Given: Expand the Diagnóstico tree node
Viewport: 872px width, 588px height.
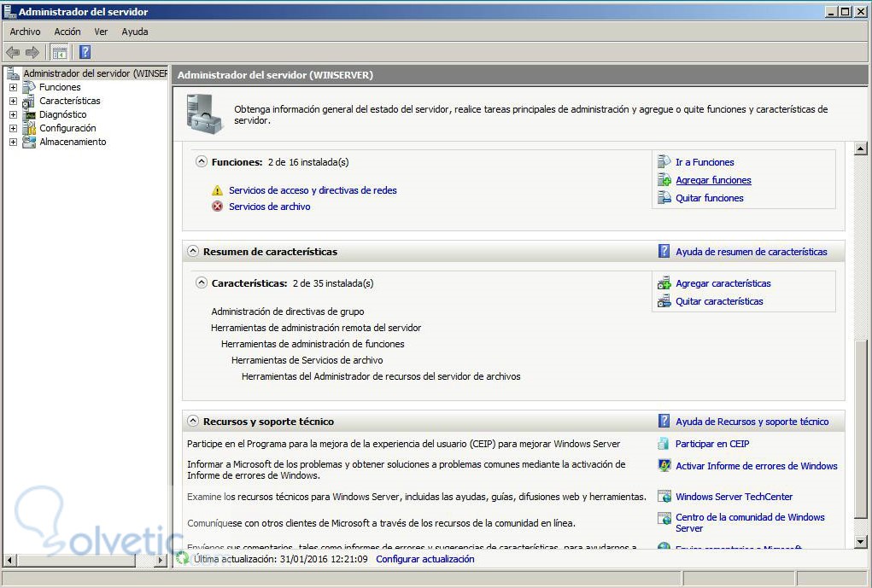Looking at the screenshot, I should [x=13, y=114].
